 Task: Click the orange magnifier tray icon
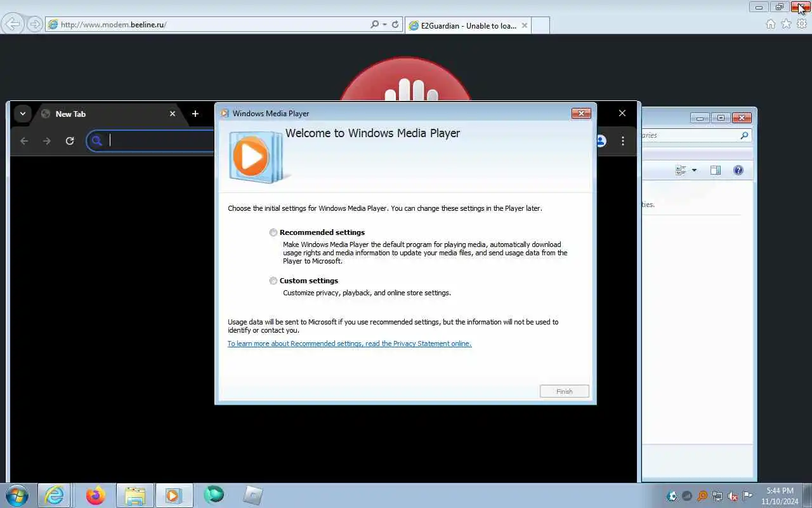tap(702, 496)
